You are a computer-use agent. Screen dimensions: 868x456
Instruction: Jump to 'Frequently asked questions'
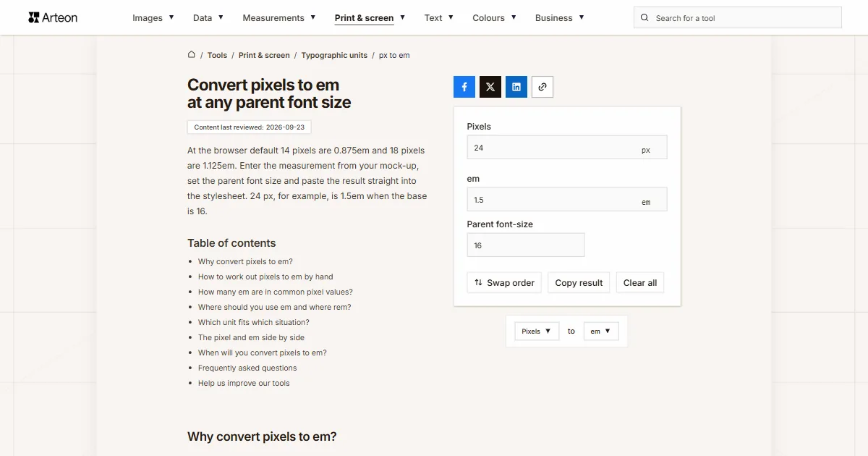click(247, 368)
